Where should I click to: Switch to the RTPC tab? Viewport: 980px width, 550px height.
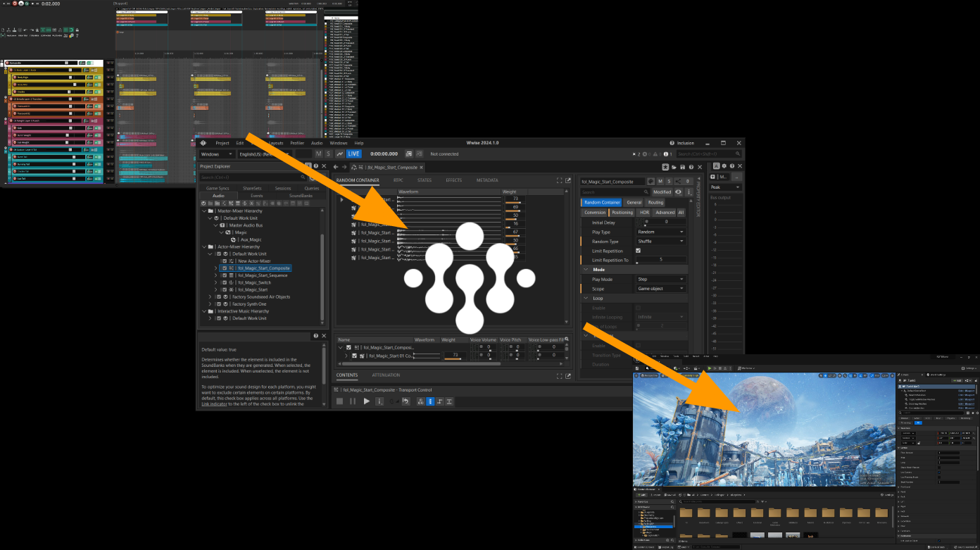point(398,180)
